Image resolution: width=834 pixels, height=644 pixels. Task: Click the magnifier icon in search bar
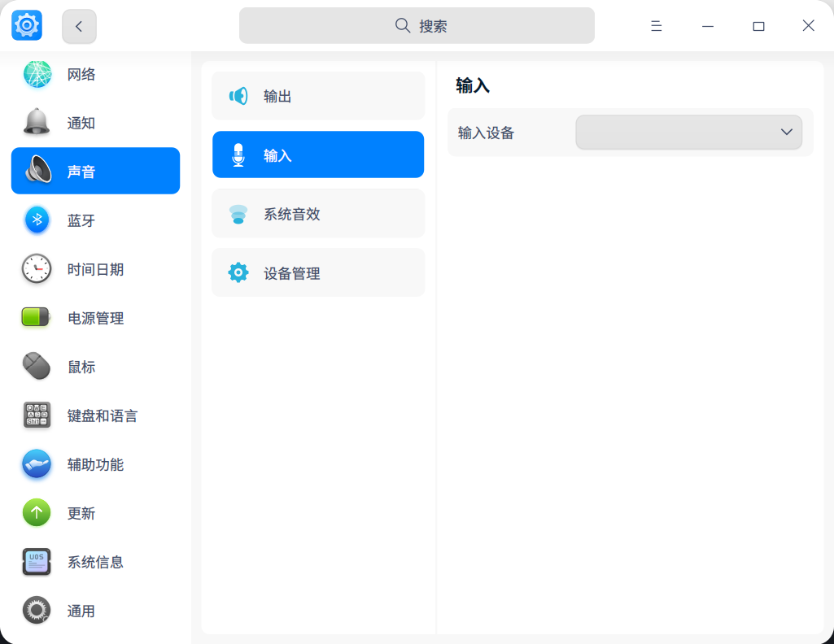[x=403, y=25]
